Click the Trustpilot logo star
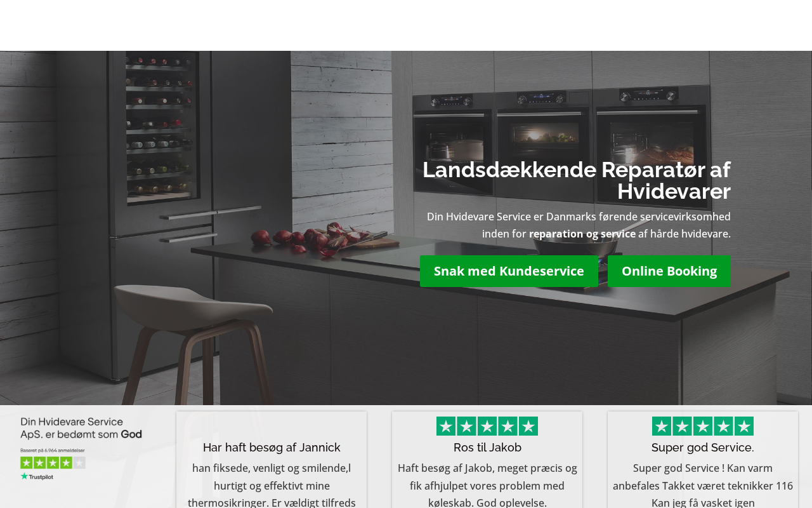Viewport: 812px width, 508px height. 23,476
